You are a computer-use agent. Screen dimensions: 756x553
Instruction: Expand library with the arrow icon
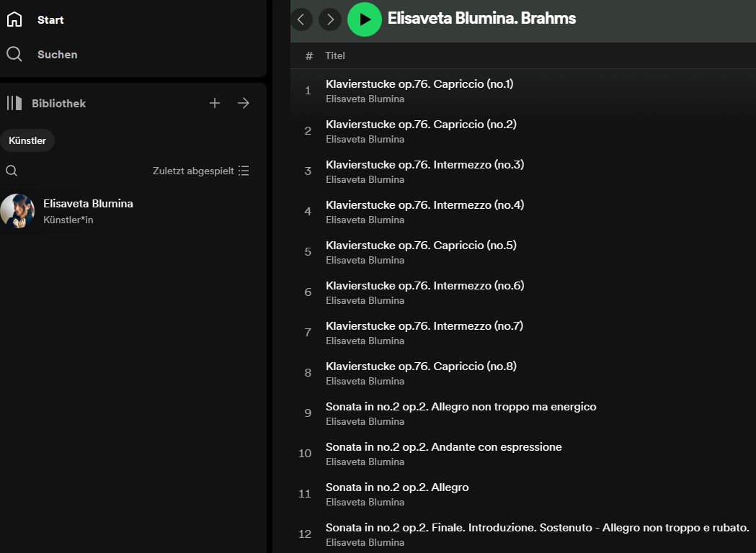tap(244, 103)
